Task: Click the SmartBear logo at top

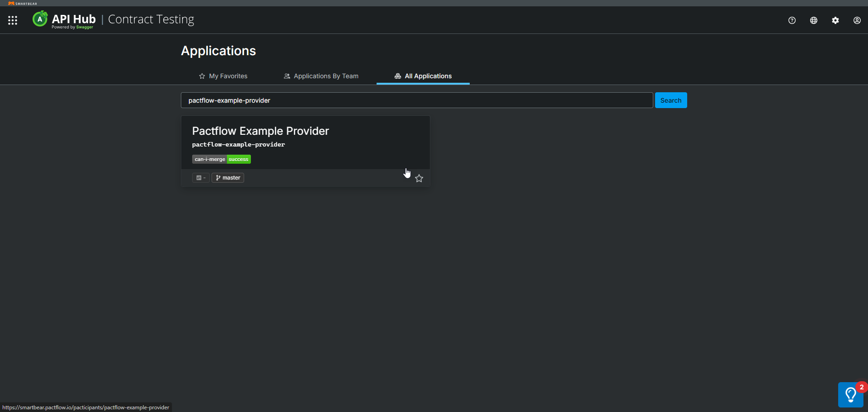Action: (23, 3)
